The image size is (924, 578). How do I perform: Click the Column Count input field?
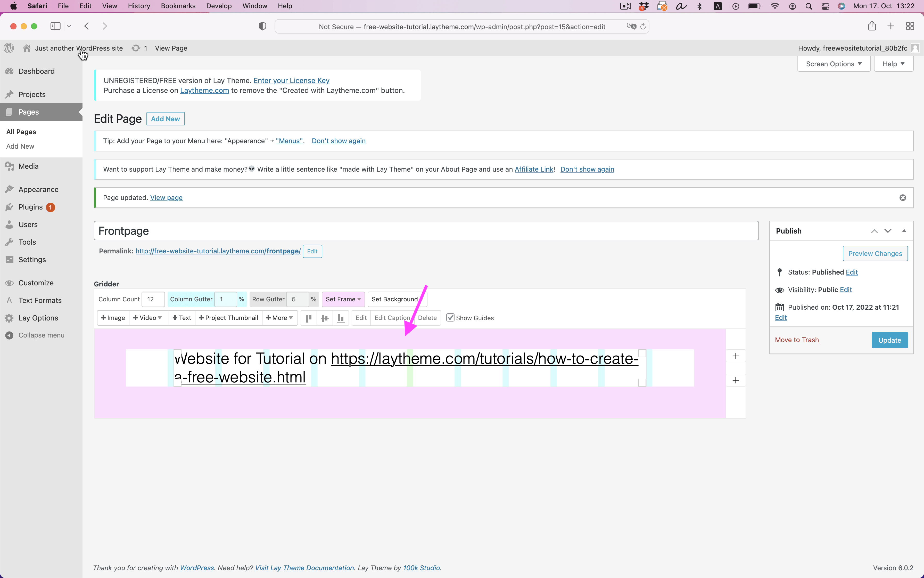tap(153, 299)
